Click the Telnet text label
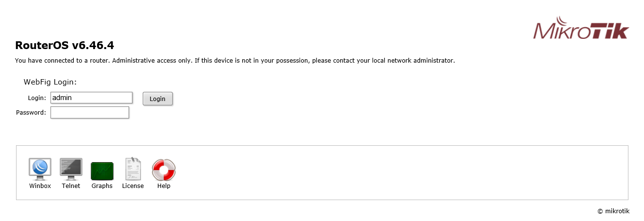Viewport: 644px width, 221px height. click(71, 186)
